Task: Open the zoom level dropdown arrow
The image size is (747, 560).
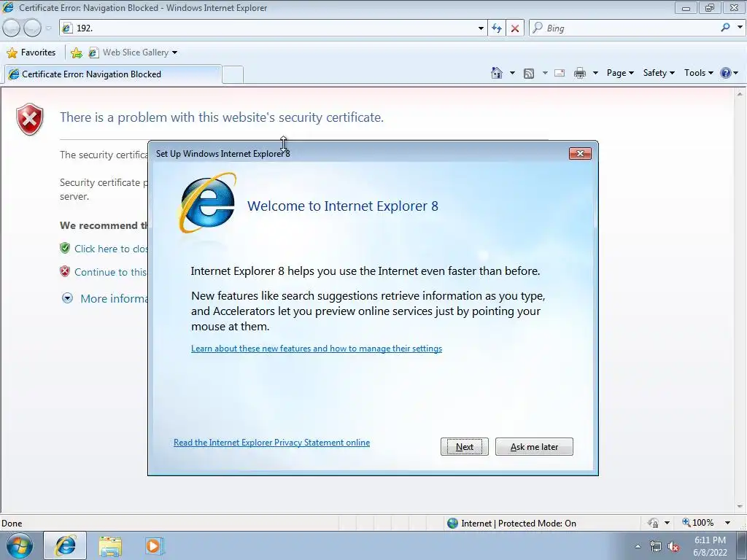Action: 727,523
